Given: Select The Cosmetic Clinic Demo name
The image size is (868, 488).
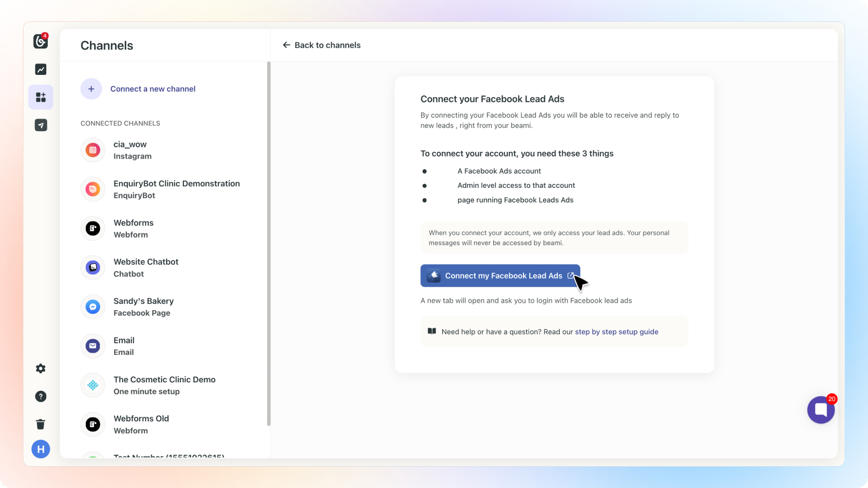Looking at the screenshot, I should [x=164, y=380].
